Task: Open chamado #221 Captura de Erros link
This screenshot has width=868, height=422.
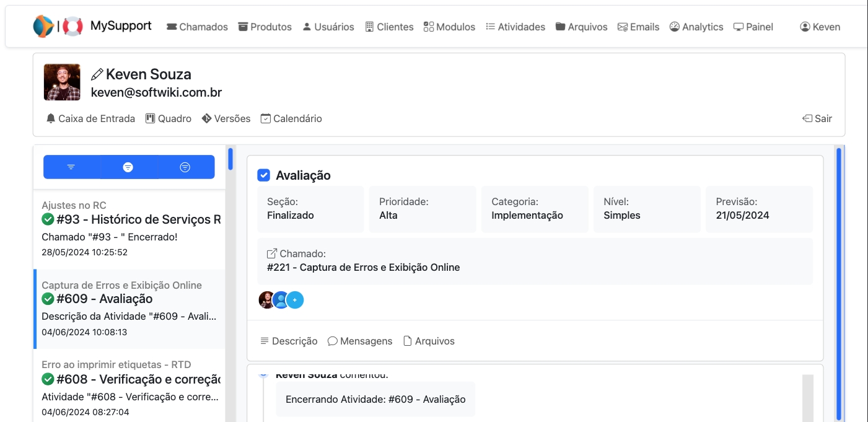Action: tap(363, 268)
